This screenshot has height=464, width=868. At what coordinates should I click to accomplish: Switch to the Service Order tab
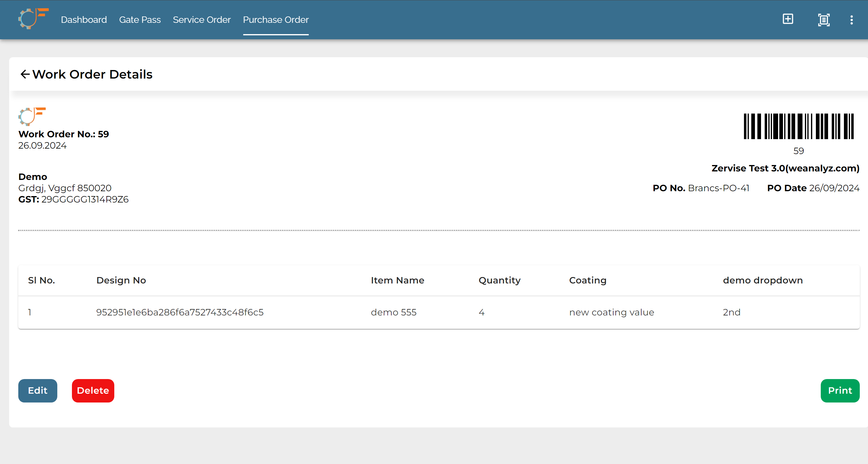point(201,19)
